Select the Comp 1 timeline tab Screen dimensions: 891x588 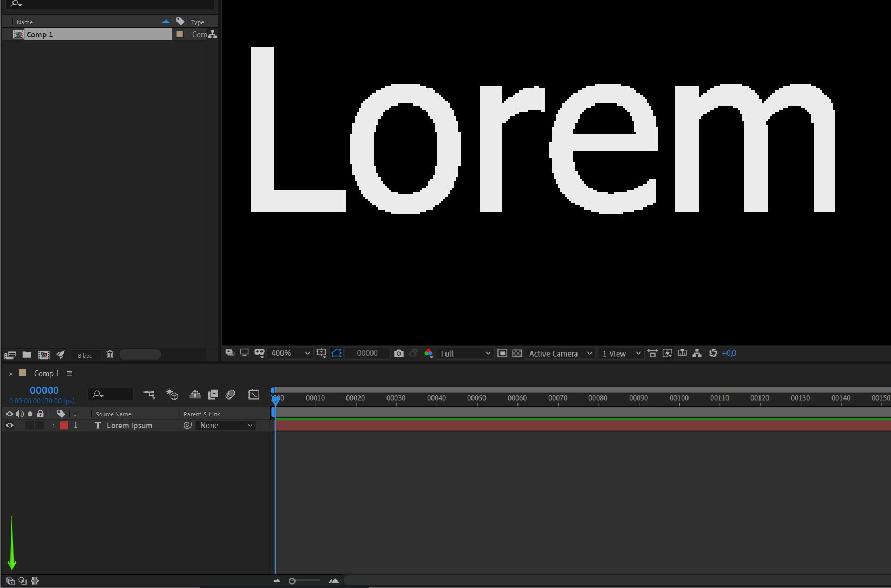coord(47,373)
